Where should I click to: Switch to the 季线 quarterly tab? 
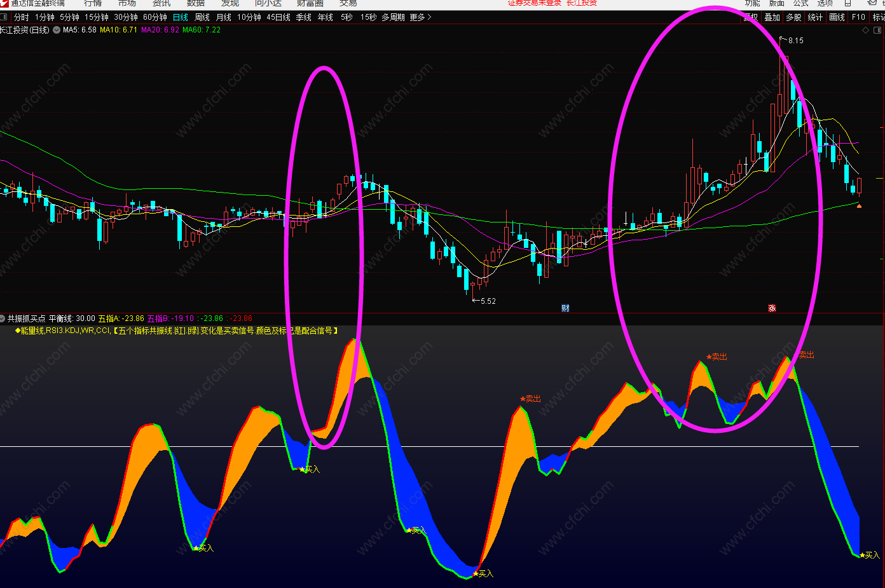coord(304,17)
